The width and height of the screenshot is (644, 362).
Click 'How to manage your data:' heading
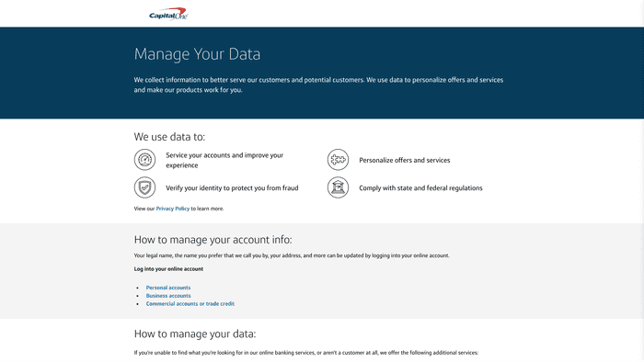pos(195,334)
